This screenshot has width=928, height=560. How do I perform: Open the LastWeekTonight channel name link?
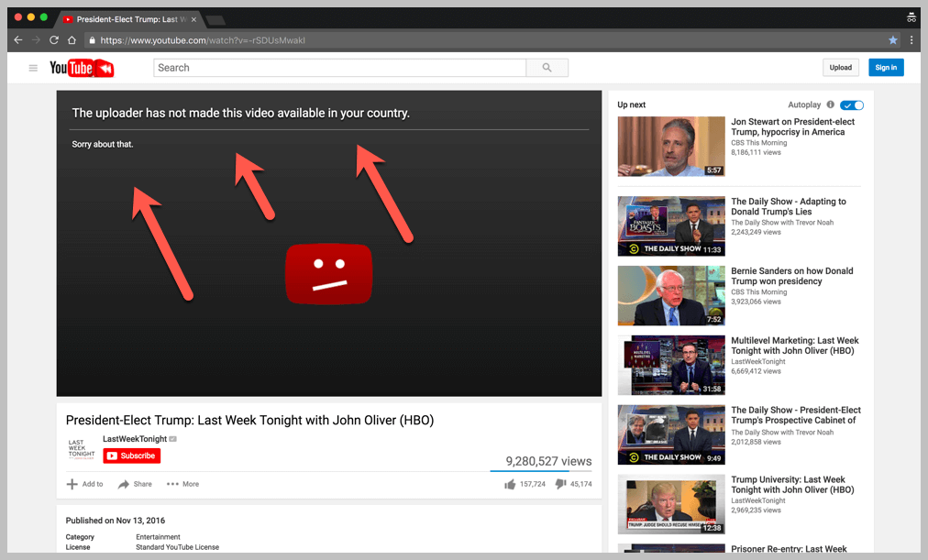135,439
